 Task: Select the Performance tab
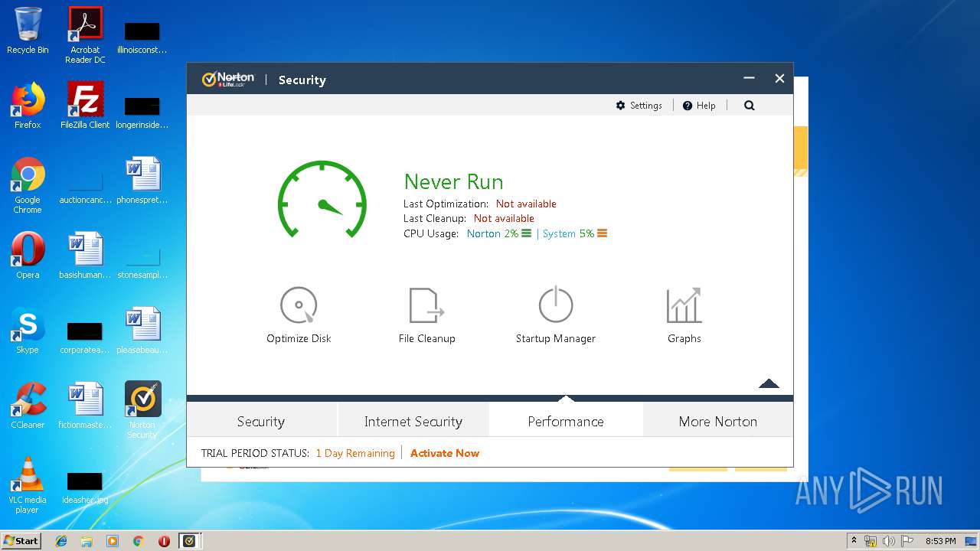tap(566, 421)
